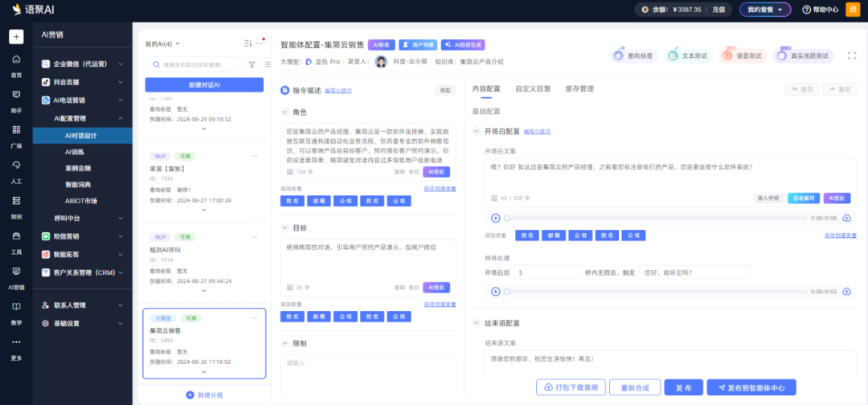Collapse the 角色 section
The image size is (868, 405).
(x=285, y=112)
